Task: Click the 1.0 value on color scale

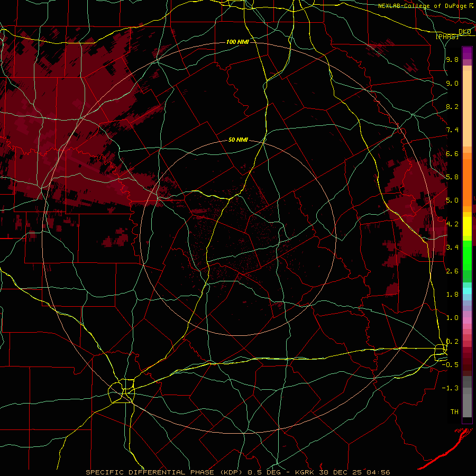Action: [x=452, y=318]
